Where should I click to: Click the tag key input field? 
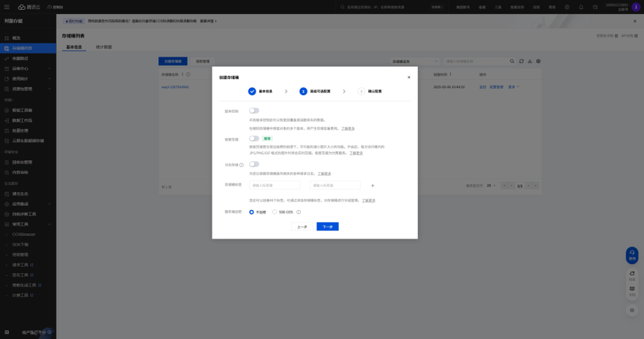274,186
